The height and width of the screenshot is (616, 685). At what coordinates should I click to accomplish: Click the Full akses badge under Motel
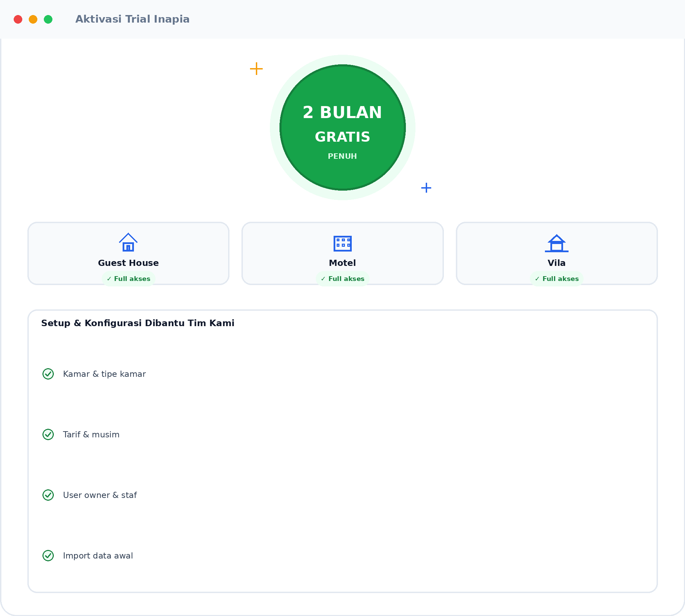click(x=342, y=279)
